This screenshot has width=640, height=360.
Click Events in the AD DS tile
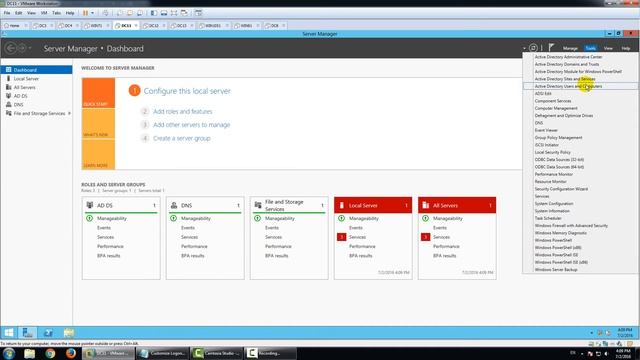tap(104, 228)
